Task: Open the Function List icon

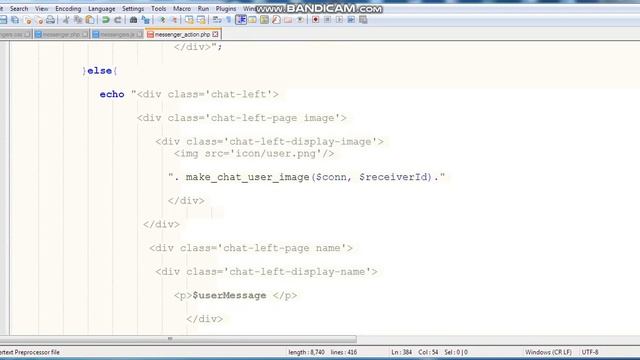Action: pyautogui.click(x=276, y=20)
